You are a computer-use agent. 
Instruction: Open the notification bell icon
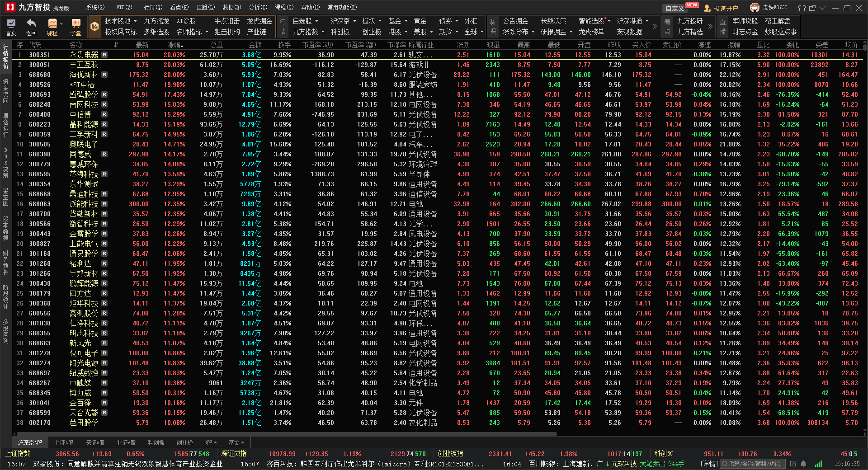pyautogui.click(x=803, y=464)
